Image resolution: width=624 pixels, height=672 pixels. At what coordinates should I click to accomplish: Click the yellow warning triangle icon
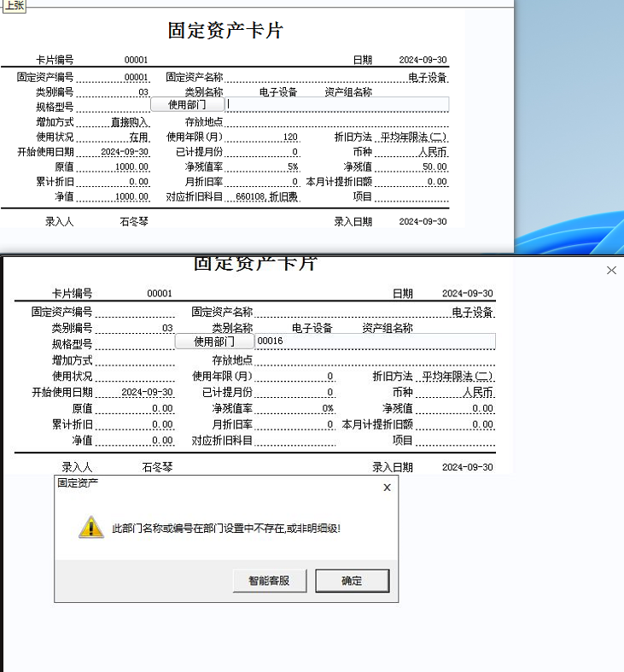[91, 527]
